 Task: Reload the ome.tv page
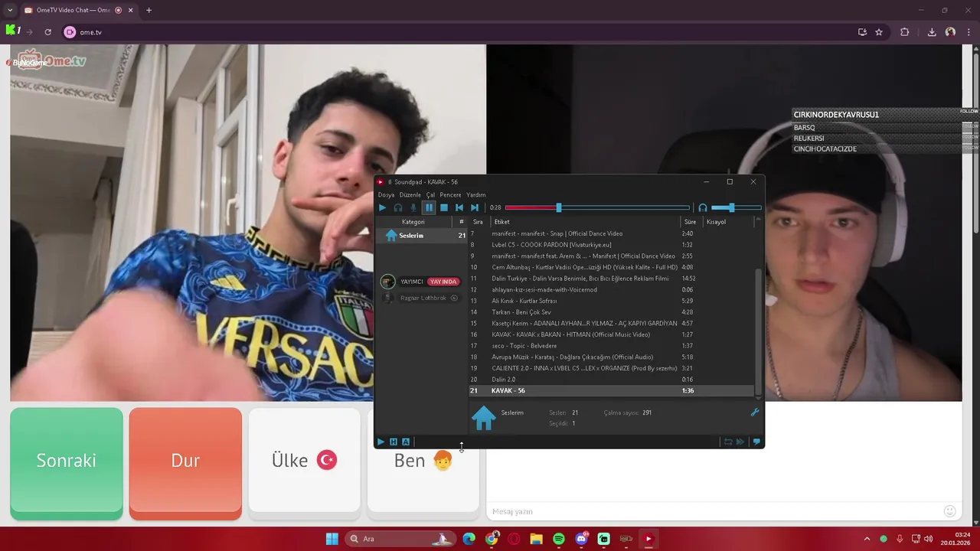pos(47,32)
